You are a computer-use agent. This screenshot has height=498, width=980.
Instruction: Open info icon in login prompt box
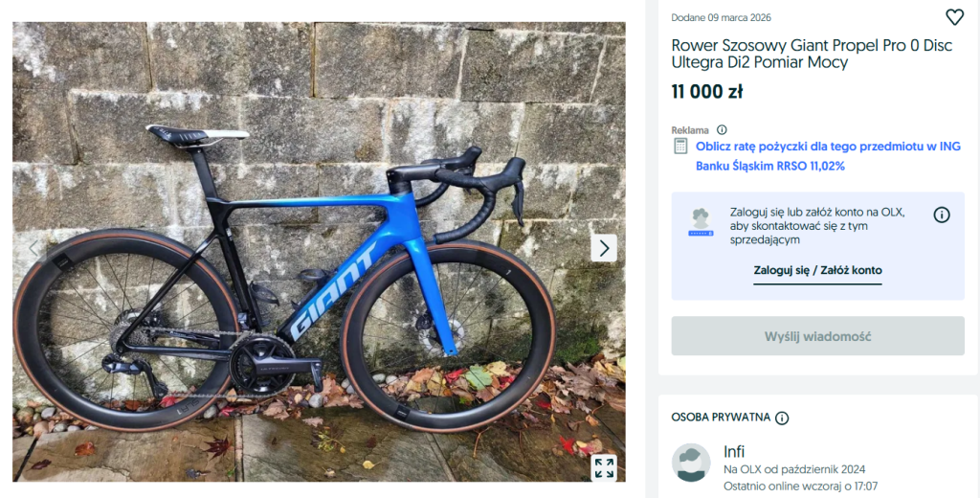tap(942, 215)
